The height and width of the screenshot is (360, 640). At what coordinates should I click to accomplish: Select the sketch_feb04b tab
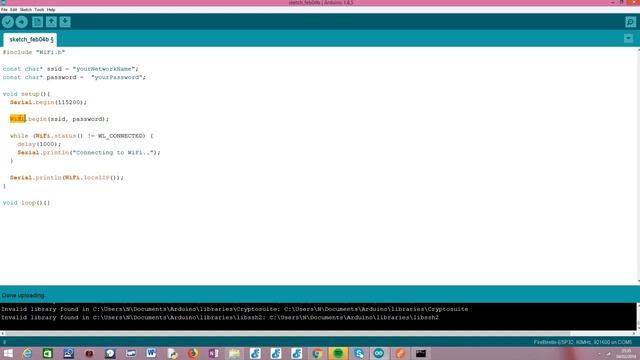coord(31,40)
